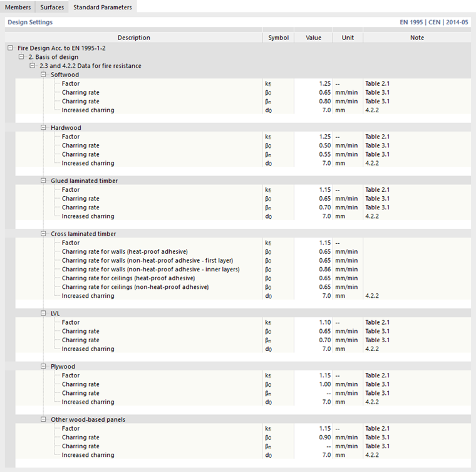Screen dimensions: 476x472
Task: Select LVL Increased charring row label
Action: point(88,349)
